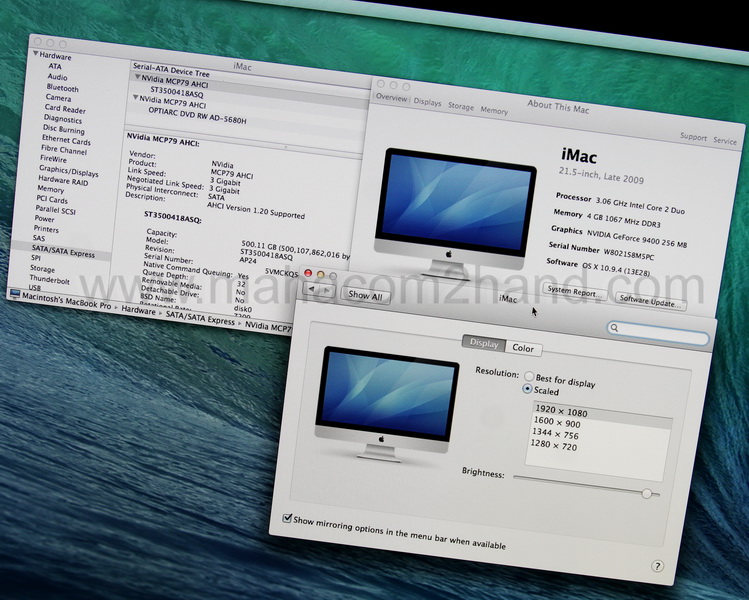749x600 pixels.
Task: Select Fibre Channel in hardware sidebar
Action: pyautogui.click(x=64, y=150)
